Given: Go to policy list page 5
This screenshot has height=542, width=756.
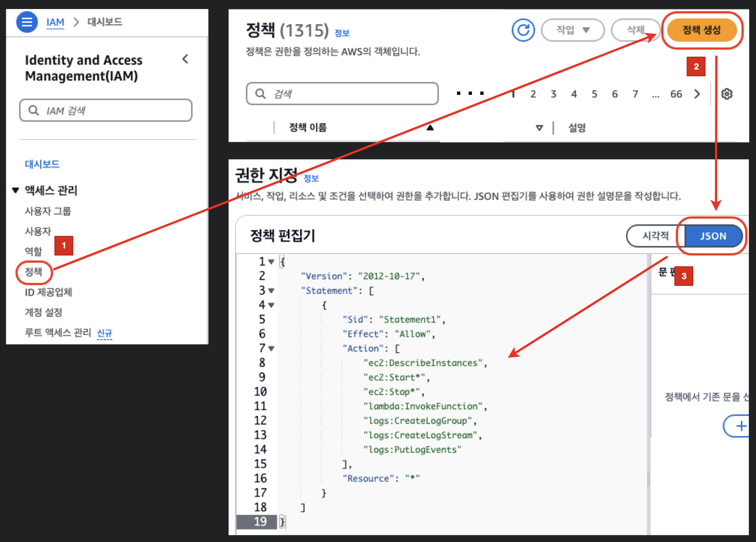Looking at the screenshot, I should click(x=594, y=94).
